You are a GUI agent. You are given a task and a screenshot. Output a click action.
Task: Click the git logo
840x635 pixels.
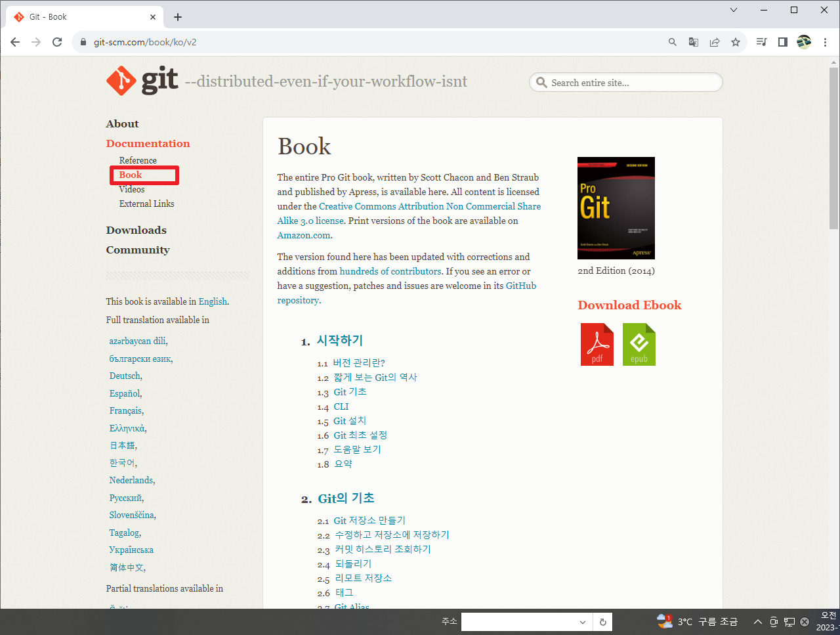point(142,81)
